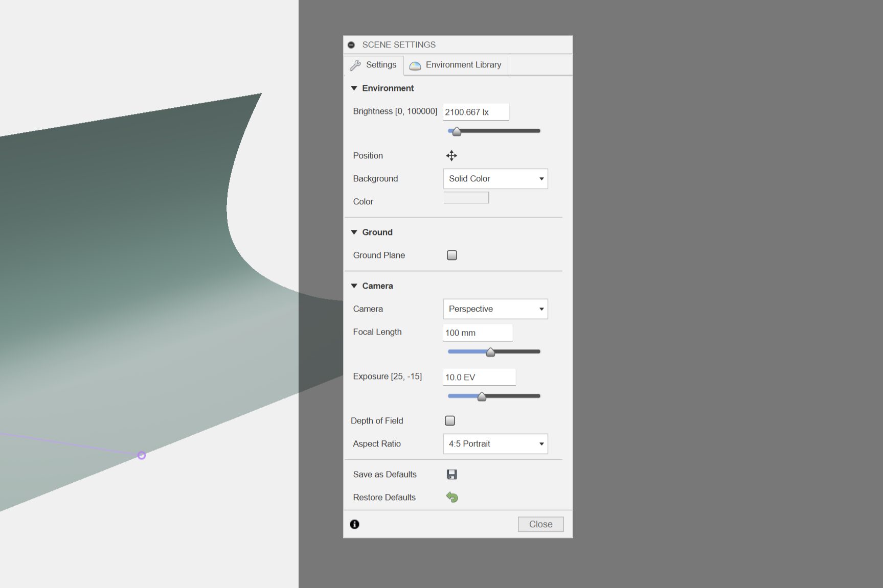
Task: Select the Settings tab
Action: [x=374, y=65]
